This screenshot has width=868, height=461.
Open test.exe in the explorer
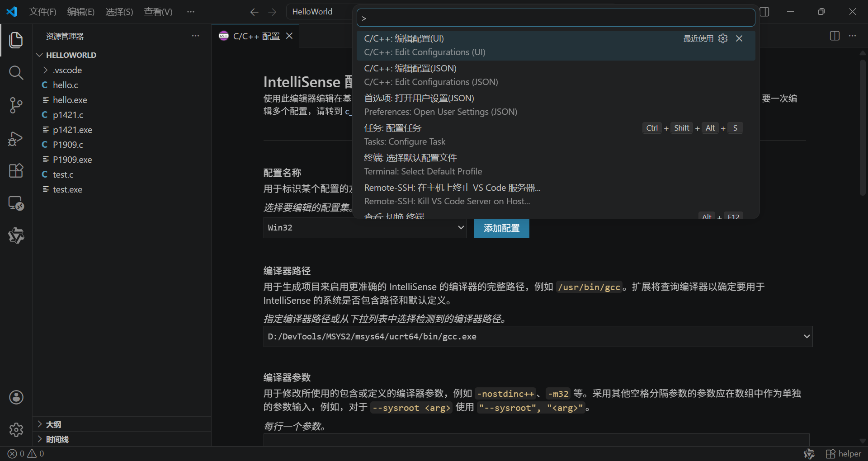67,189
